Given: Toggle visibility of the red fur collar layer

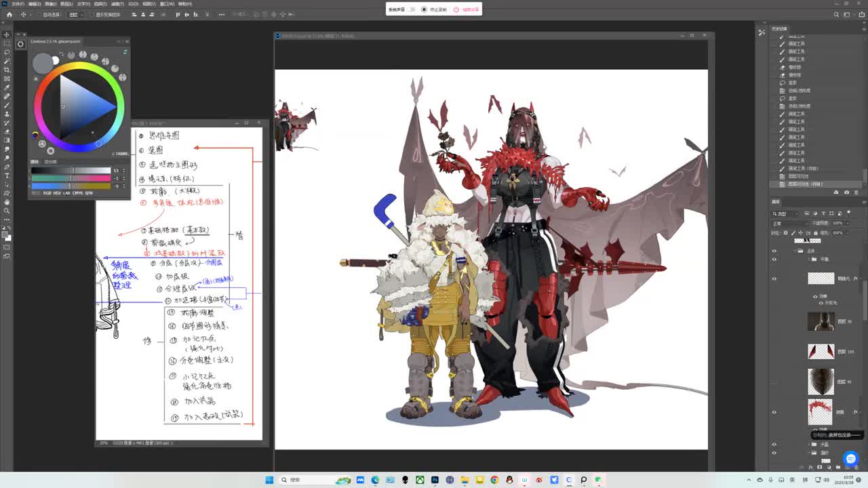Looking at the screenshot, I should click(774, 412).
